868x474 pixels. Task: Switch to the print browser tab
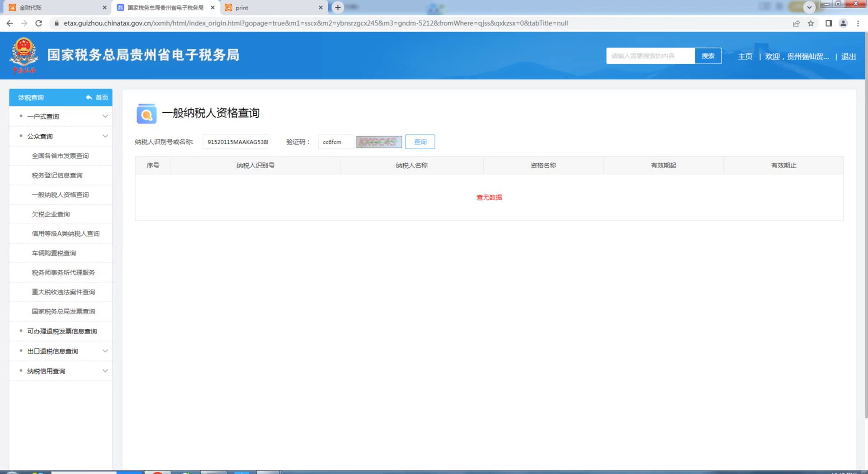point(271,8)
